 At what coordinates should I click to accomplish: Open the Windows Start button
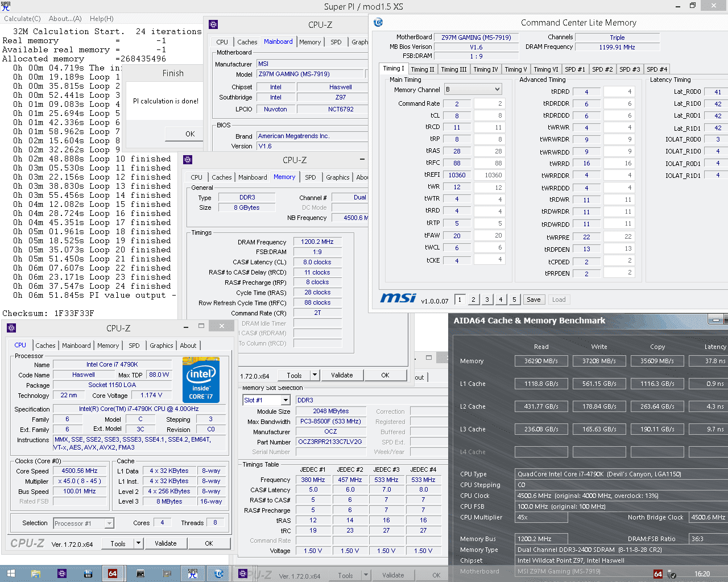11,574
